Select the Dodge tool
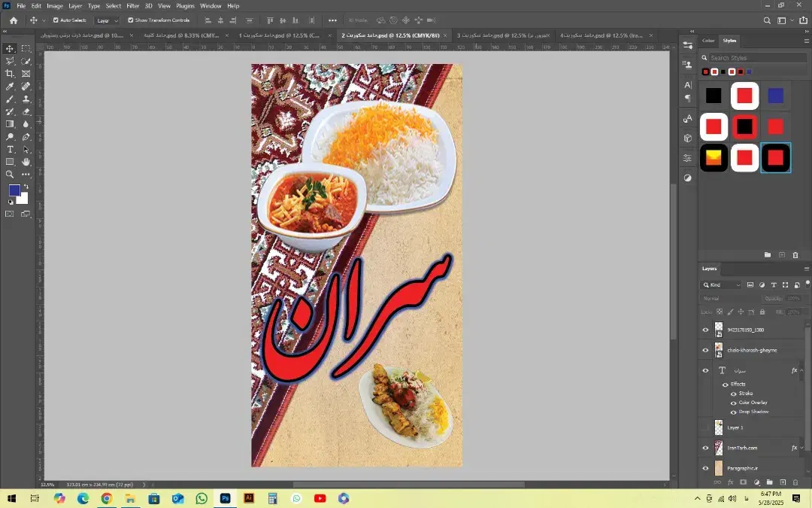Screen dimensions: 812x508 coord(10,137)
